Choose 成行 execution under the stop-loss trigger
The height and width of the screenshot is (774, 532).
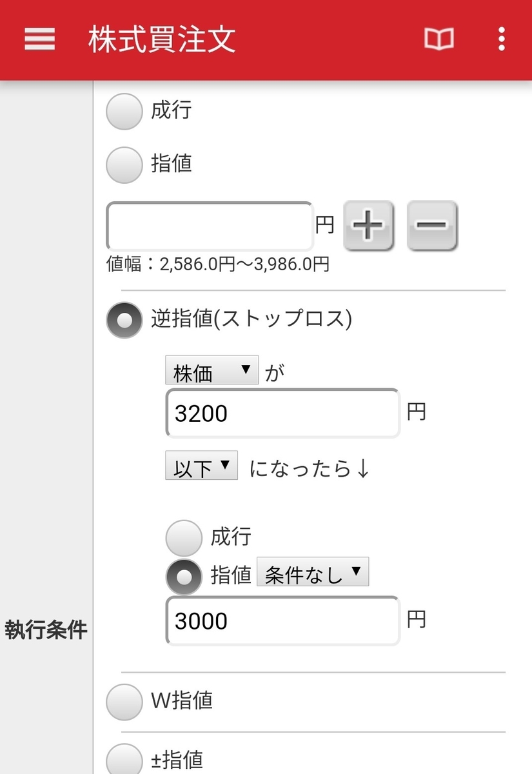click(x=184, y=537)
